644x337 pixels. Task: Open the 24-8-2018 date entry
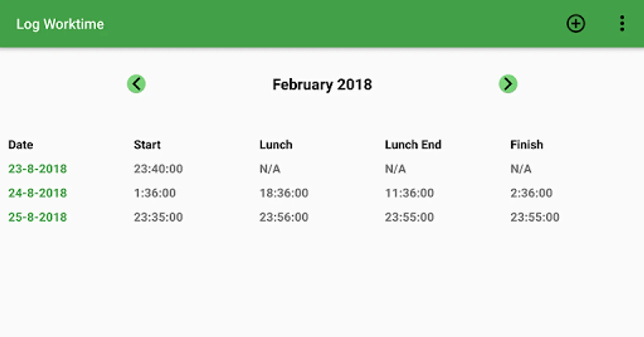coord(37,193)
